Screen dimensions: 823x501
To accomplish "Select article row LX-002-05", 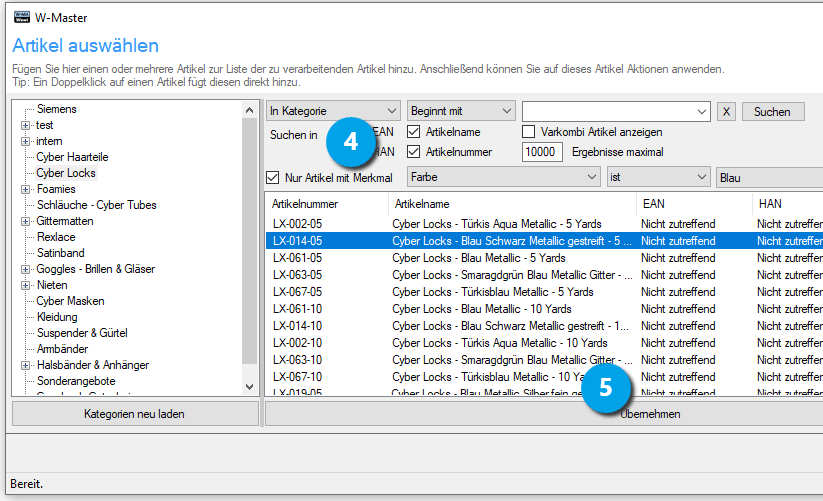I will coord(544,224).
